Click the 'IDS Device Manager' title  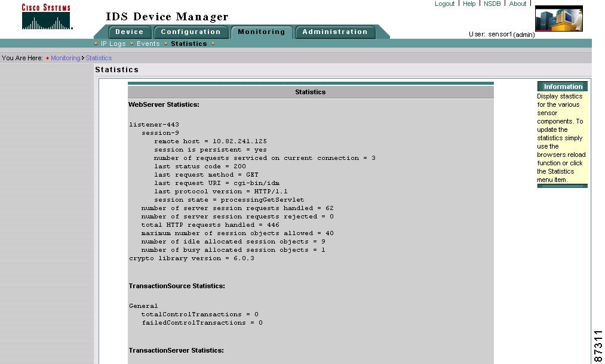click(x=167, y=17)
